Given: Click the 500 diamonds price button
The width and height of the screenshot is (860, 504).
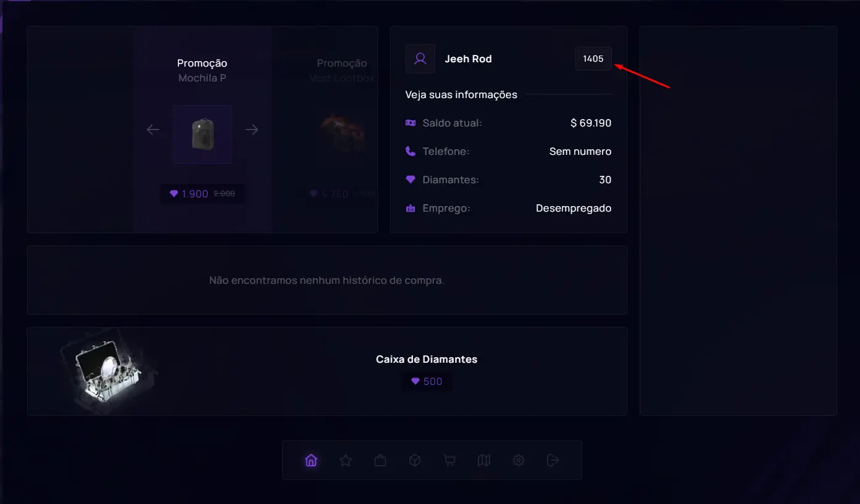Looking at the screenshot, I should pos(427,381).
